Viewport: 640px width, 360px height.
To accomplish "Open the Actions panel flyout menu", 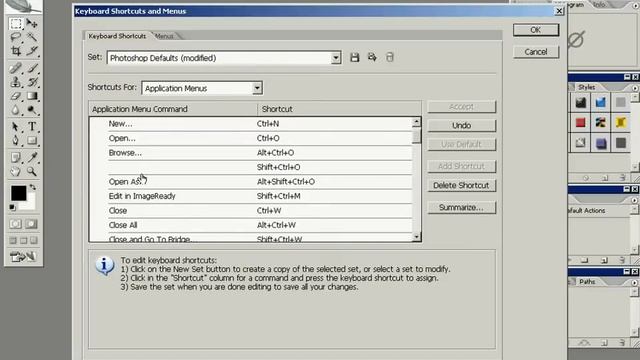I will click(635, 200).
